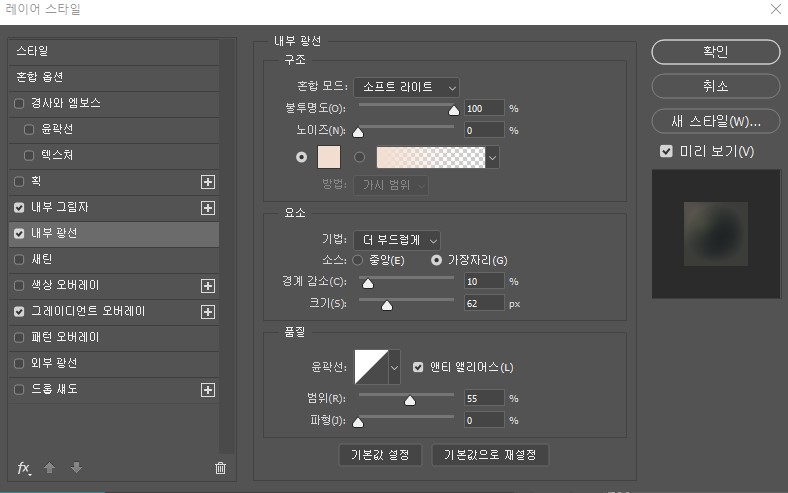Viewport: 788px width, 493px height.
Task: Click the plus icon next to 그레이디언트 오버레이
Action: (x=208, y=312)
